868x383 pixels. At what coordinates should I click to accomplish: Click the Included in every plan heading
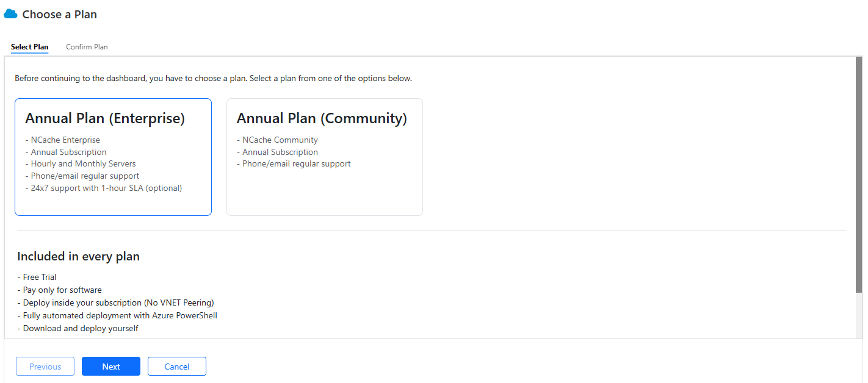pyautogui.click(x=78, y=256)
